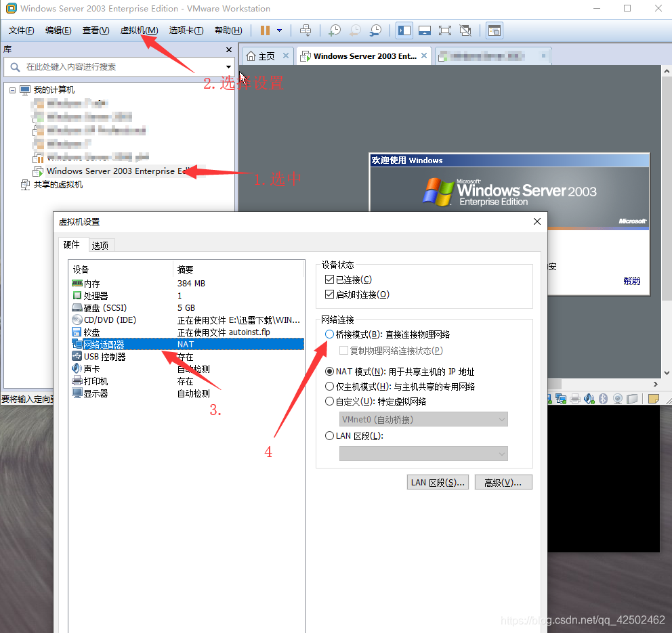Image resolution: width=672 pixels, height=633 pixels.
Task: Select NAT 模式(N) radio button
Action: 329,371
